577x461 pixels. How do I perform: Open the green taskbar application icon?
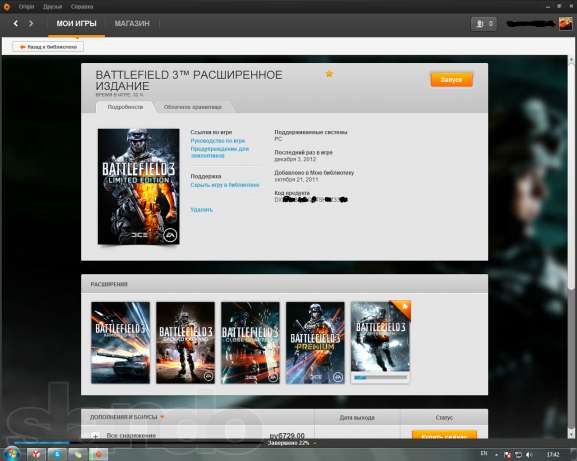tap(78, 454)
